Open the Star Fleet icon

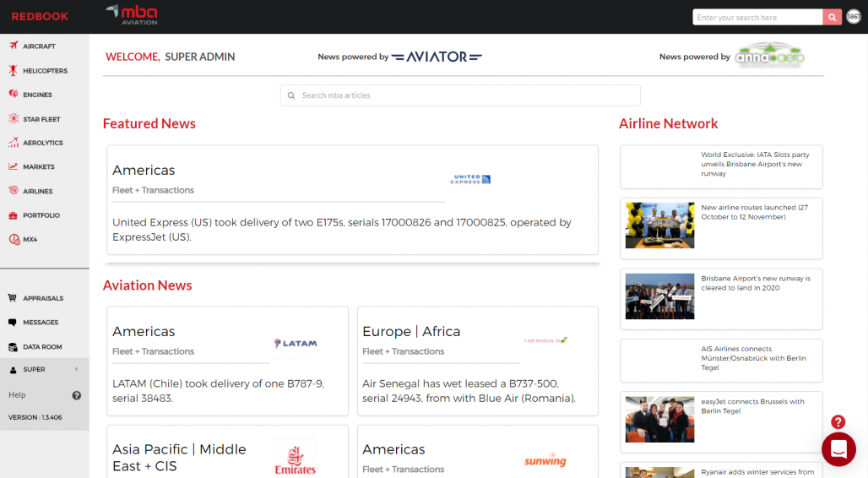(14, 118)
